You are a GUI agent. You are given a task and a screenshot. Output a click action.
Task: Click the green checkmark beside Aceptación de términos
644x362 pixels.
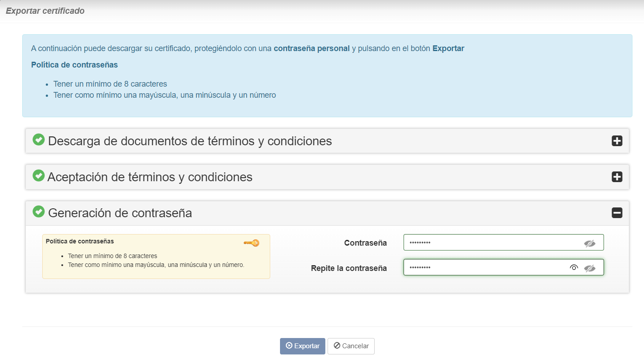click(39, 175)
